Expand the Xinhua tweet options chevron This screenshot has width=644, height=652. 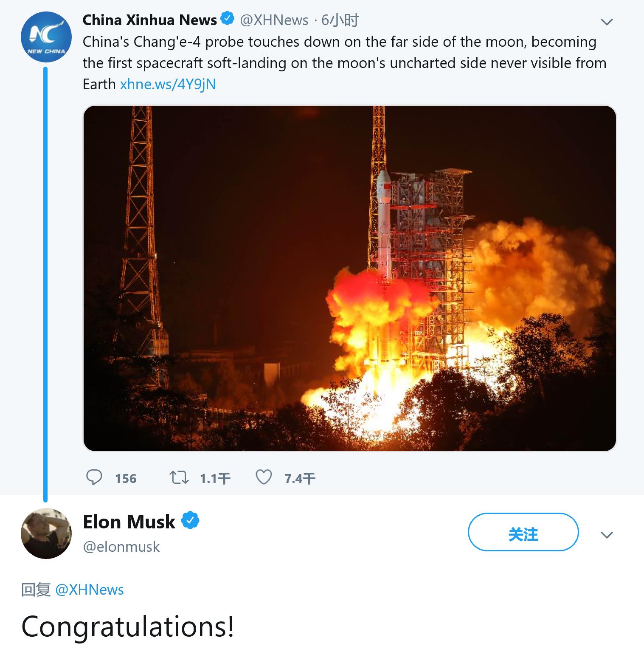[607, 22]
